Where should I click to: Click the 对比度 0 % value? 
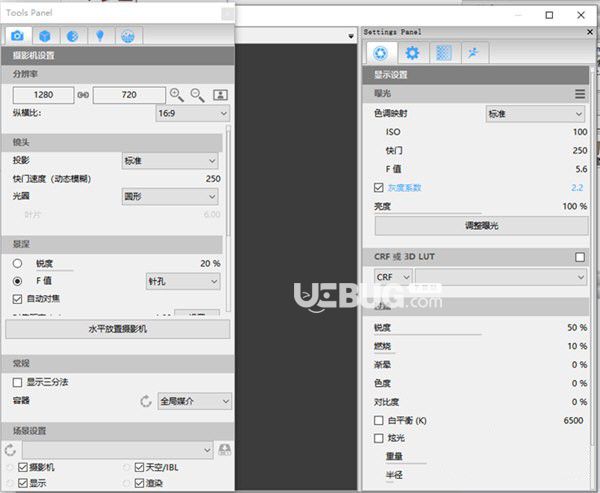click(x=579, y=402)
